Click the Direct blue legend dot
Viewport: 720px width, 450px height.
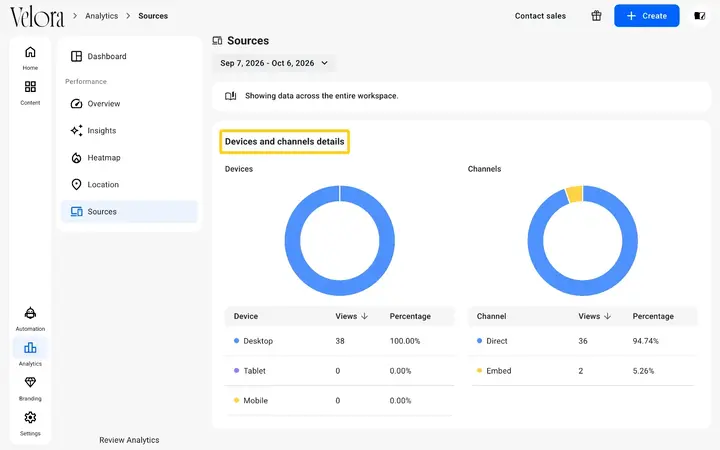pos(479,341)
